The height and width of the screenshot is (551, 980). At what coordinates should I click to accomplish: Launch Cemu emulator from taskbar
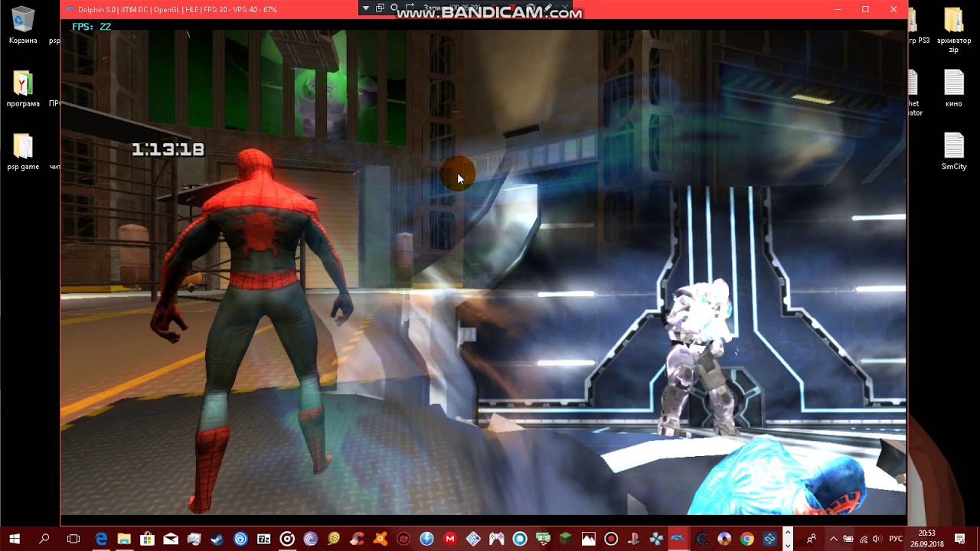702,539
